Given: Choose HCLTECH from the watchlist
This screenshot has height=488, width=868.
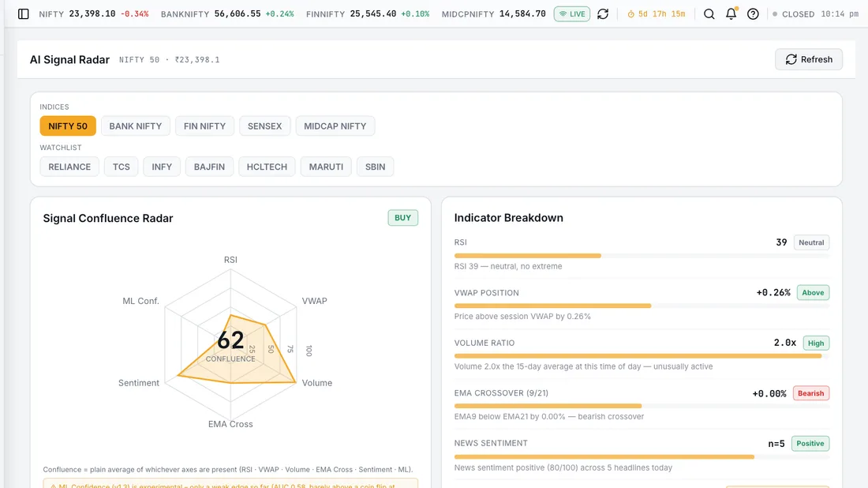Looking at the screenshot, I should tap(267, 167).
